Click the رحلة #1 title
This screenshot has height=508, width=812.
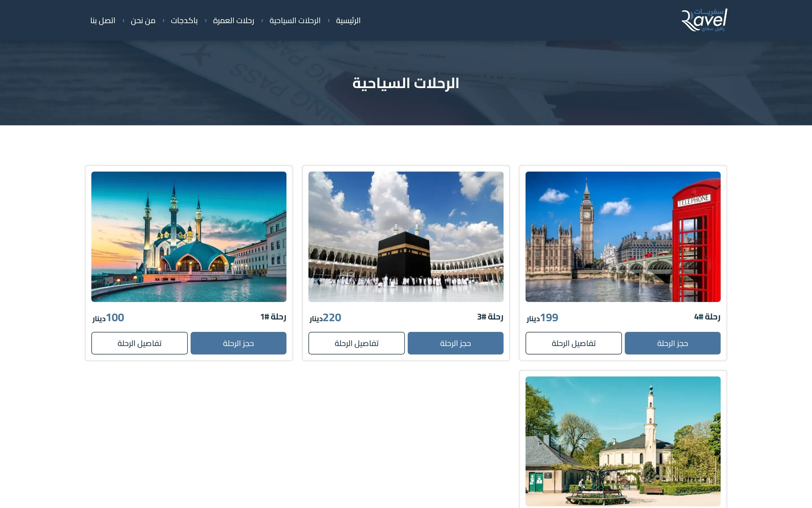(x=273, y=316)
